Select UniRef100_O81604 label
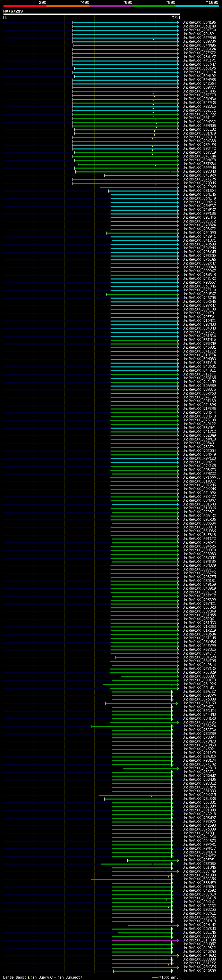 [199, 191]
